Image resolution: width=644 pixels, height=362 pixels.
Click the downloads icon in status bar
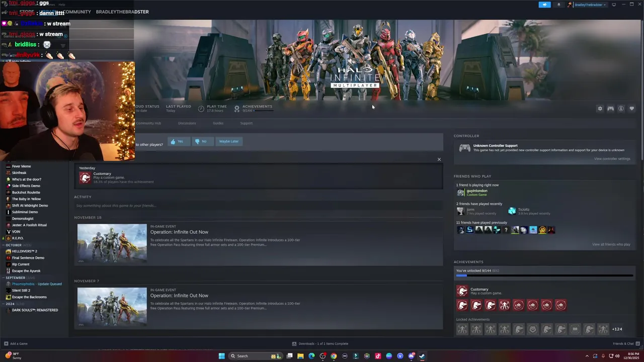coord(294,344)
